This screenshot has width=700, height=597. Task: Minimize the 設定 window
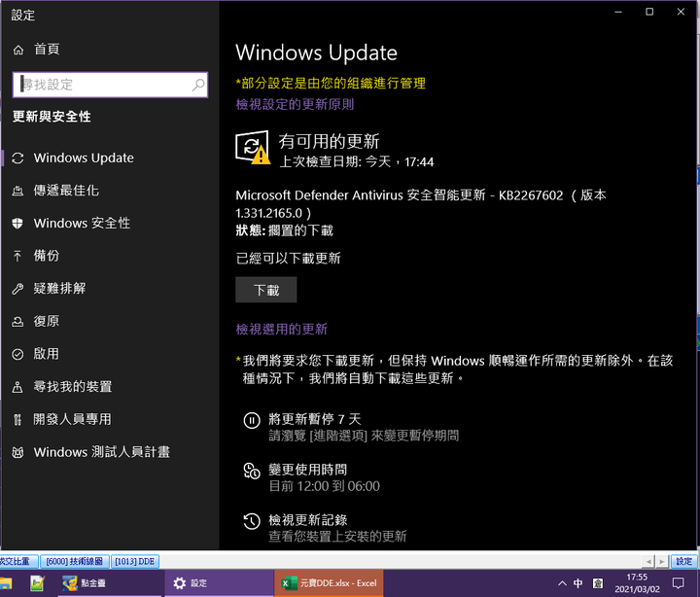point(618,12)
